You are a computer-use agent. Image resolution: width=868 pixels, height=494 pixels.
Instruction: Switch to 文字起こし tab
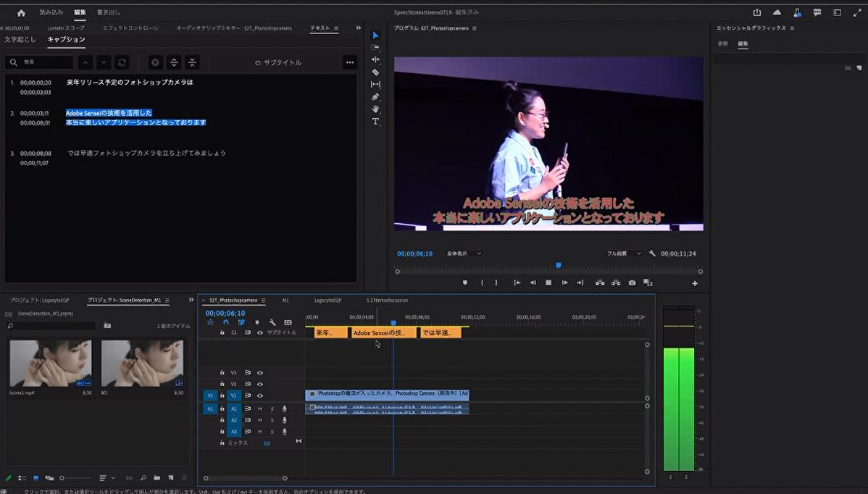click(x=20, y=39)
